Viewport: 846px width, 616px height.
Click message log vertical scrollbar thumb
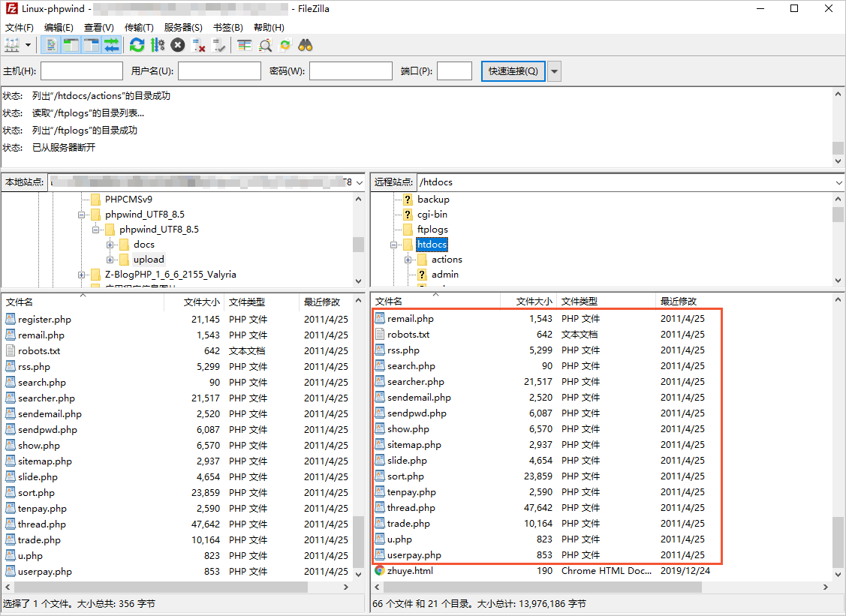[838, 148]
